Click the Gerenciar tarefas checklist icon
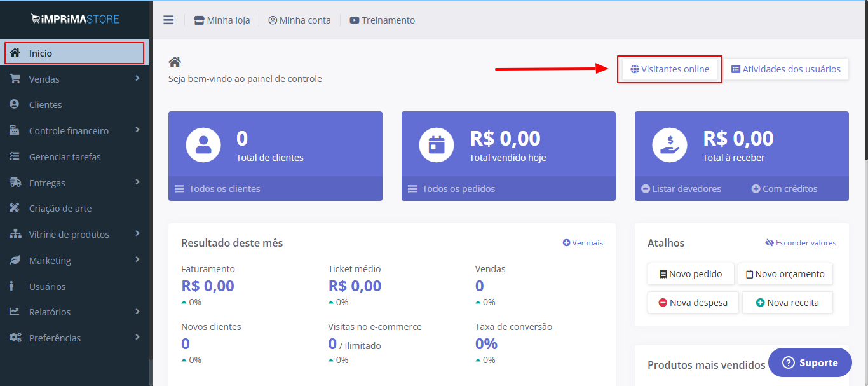 click(x=15, y=156)
